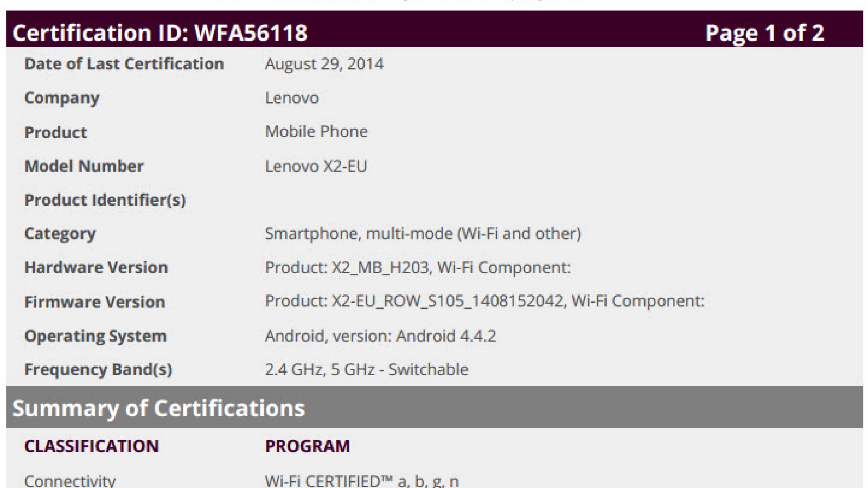Click the PROGRAM column heading
Viewport: 868px width, 488px height.
[307, 446]
